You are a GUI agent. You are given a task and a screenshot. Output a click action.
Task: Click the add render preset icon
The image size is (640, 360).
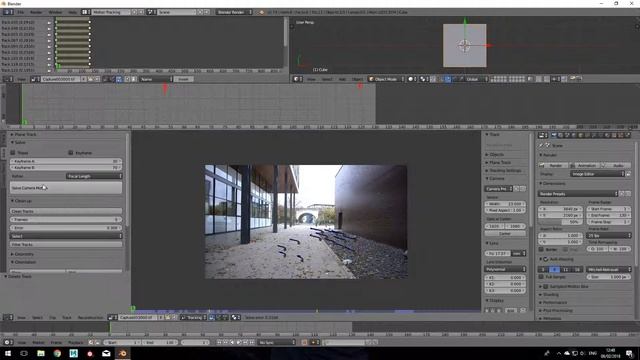622,193
